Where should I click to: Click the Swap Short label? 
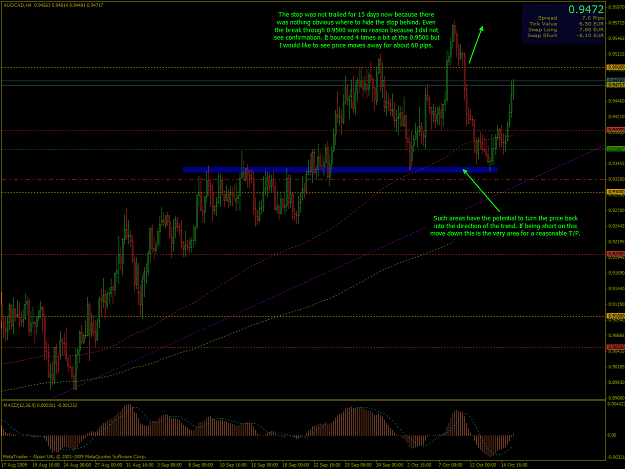pyautogui.click(x=542, y=35)
